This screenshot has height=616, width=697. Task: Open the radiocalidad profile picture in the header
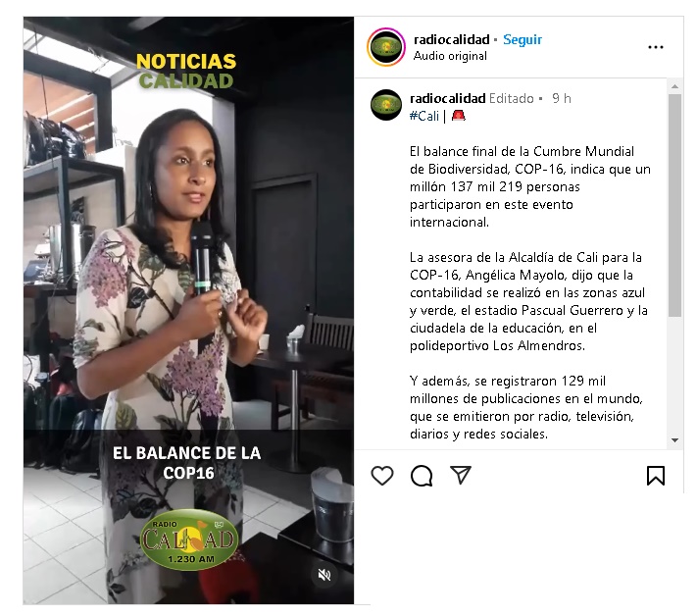[x=386, y=47]
